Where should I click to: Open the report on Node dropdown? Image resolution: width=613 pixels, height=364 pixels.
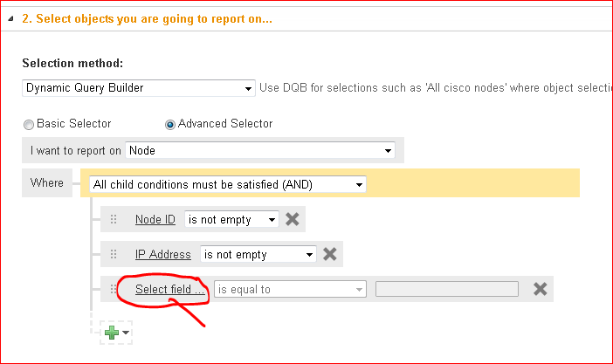260,151
